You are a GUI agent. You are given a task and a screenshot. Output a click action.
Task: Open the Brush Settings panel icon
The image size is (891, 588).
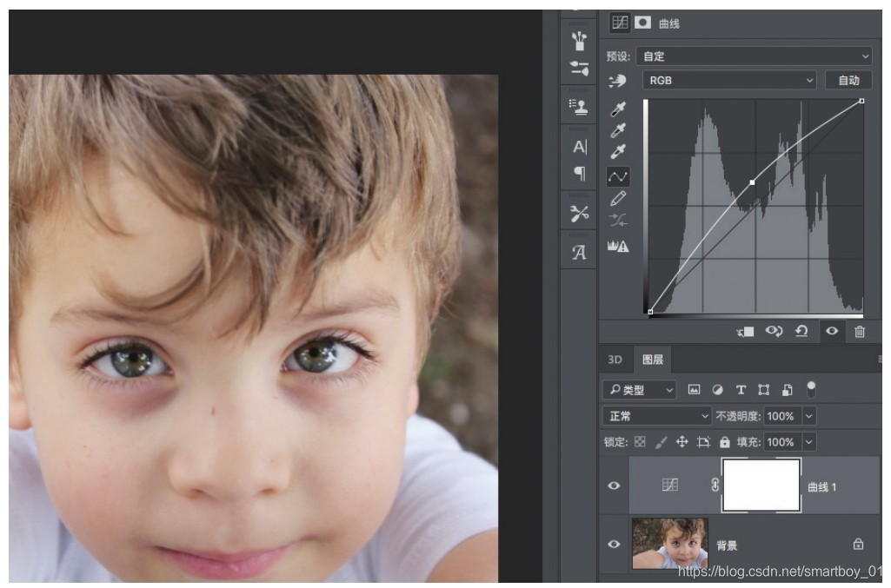[579, 69]
